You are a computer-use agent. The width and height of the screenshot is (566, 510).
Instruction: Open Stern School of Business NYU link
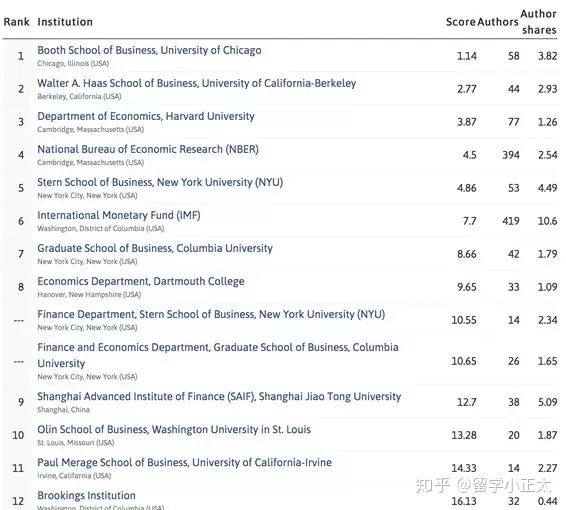[x=160, y=182]
